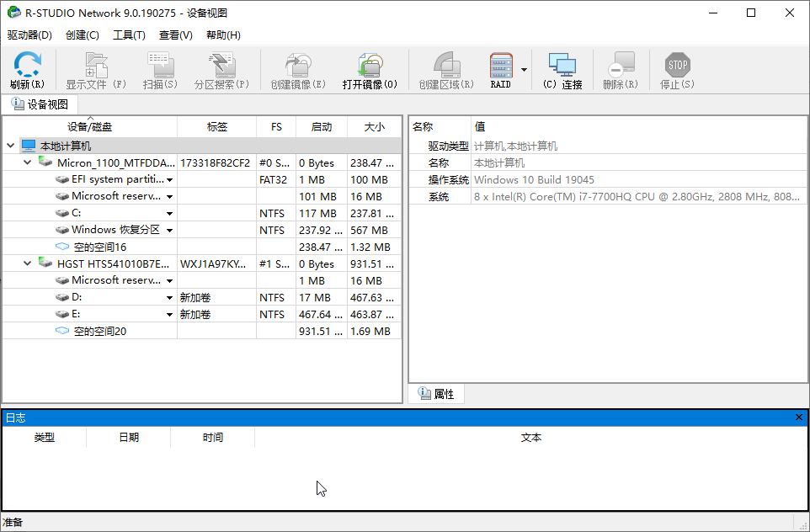Collapse the Micron_1100 disk node

point(28,162)
